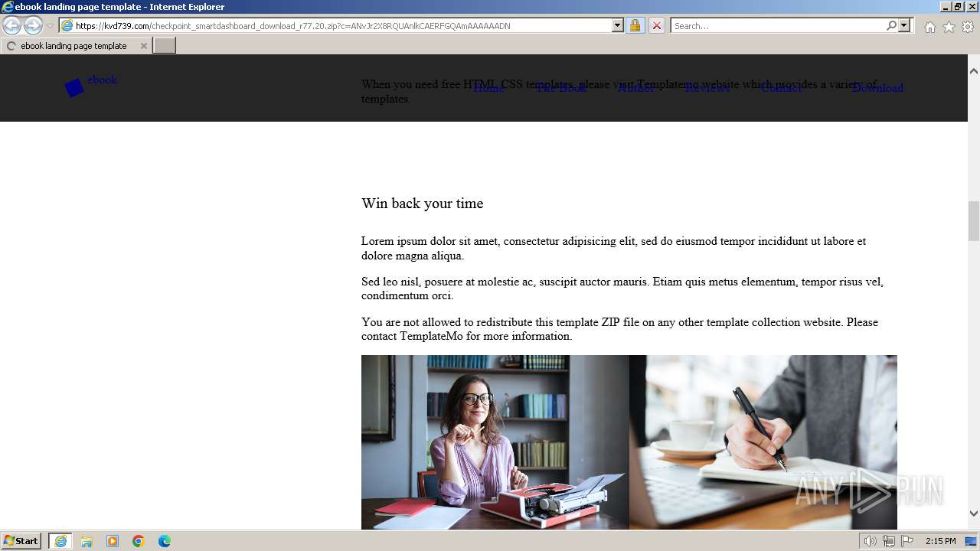Click the volume speaker tray icon

[871, 541]
